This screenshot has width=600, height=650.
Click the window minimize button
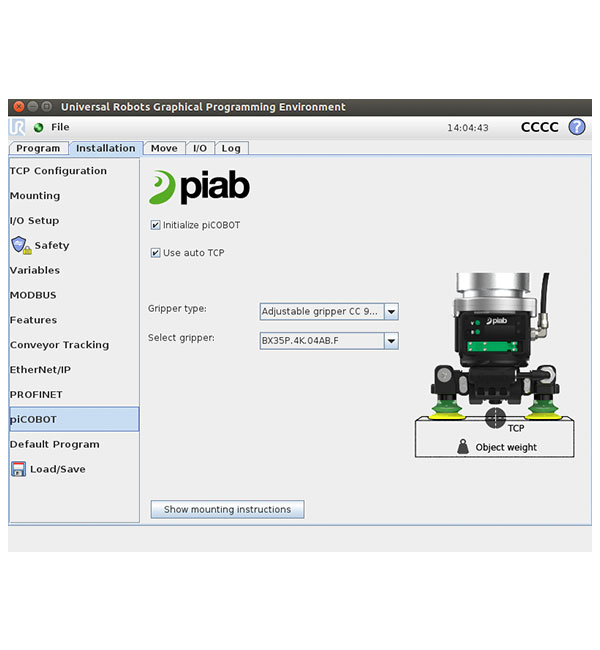(x=33, y=107)
